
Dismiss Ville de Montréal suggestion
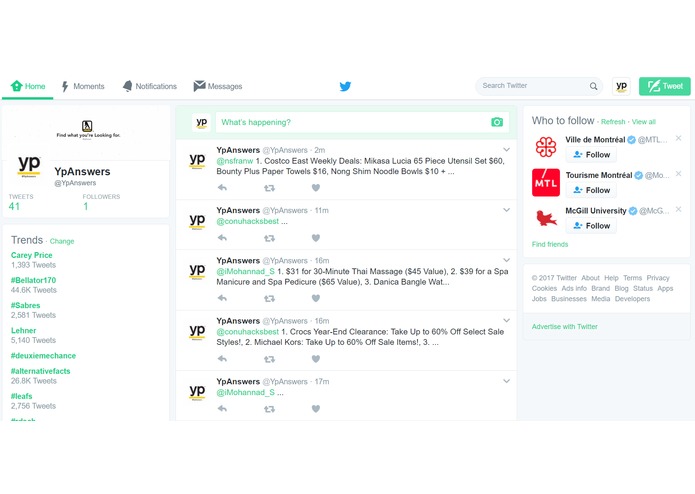tap(678, 138)
